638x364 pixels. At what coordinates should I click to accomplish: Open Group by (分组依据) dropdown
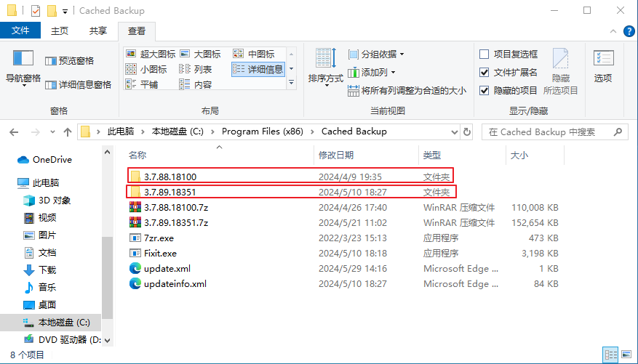click(x=376, y=54)
